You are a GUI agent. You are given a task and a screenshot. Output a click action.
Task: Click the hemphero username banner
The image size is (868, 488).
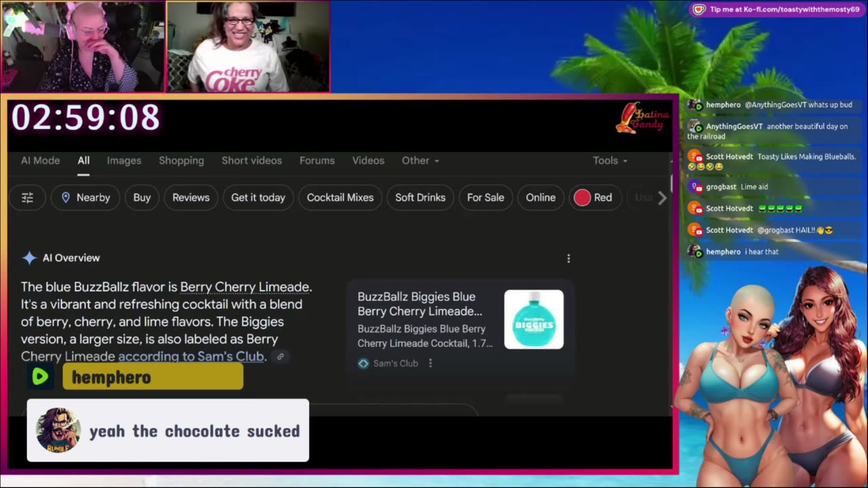pos(153,377)
